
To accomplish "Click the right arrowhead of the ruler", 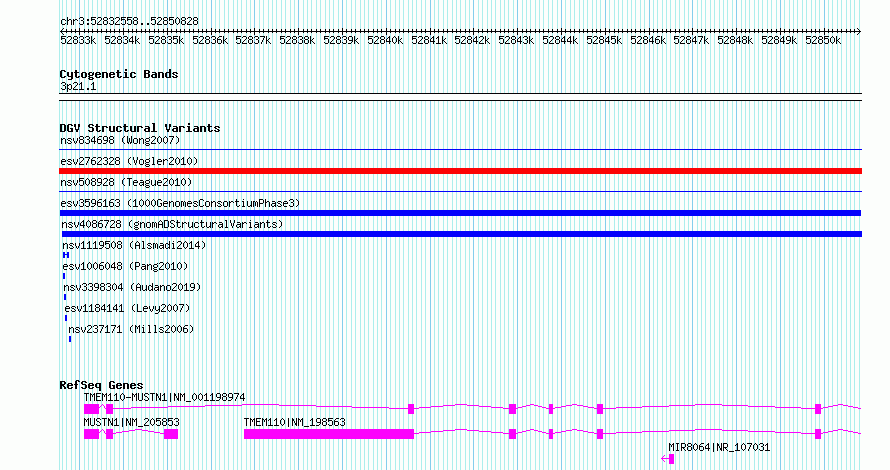I will 859,31.
